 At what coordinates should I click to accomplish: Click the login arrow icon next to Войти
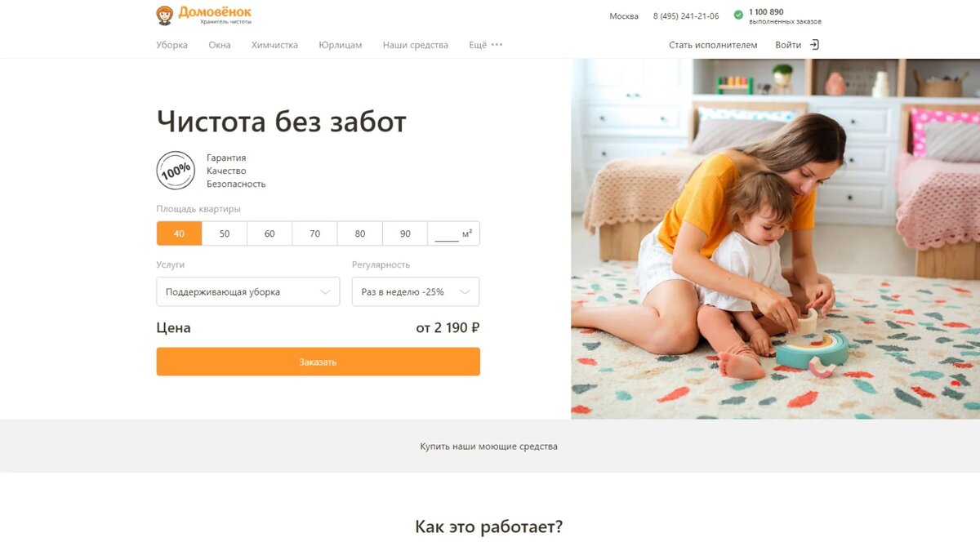click(x=814, y=45)
